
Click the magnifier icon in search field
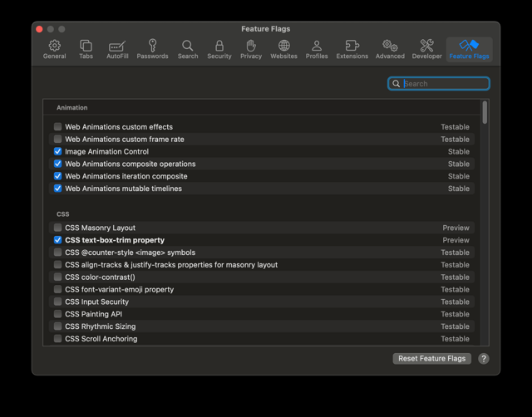tap(396, 84)
